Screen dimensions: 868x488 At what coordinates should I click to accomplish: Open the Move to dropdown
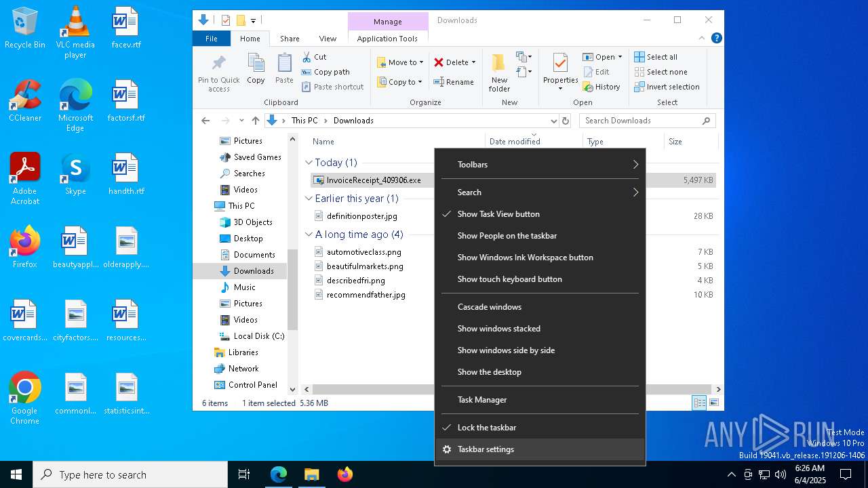pyautogui.click(x=400, y=62)
